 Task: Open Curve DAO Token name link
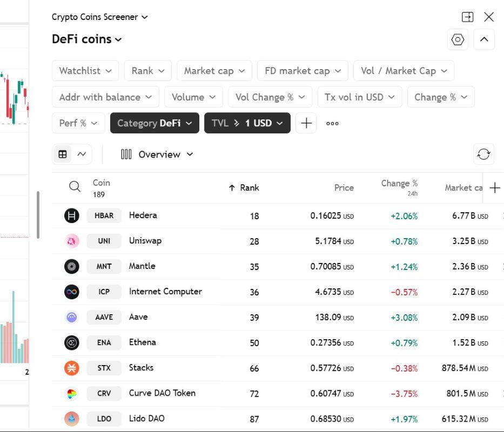pos(162,393)
